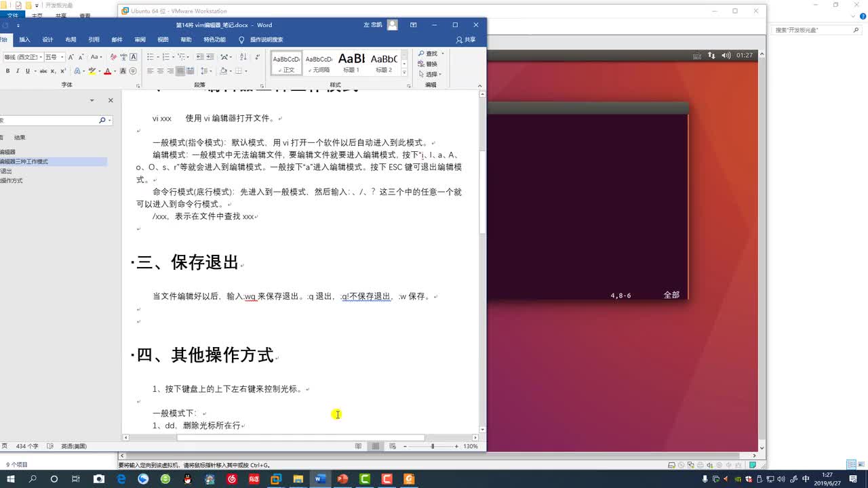Viewport: 868px width, 488px height.
Task: Switch to web layout view
Action: (x=391, y=446)
